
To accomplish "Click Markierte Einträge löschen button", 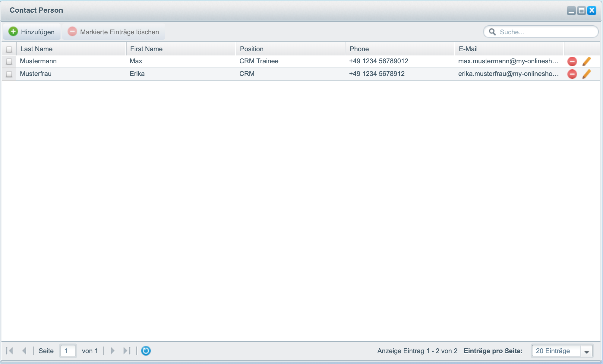I will pos(114,32).
